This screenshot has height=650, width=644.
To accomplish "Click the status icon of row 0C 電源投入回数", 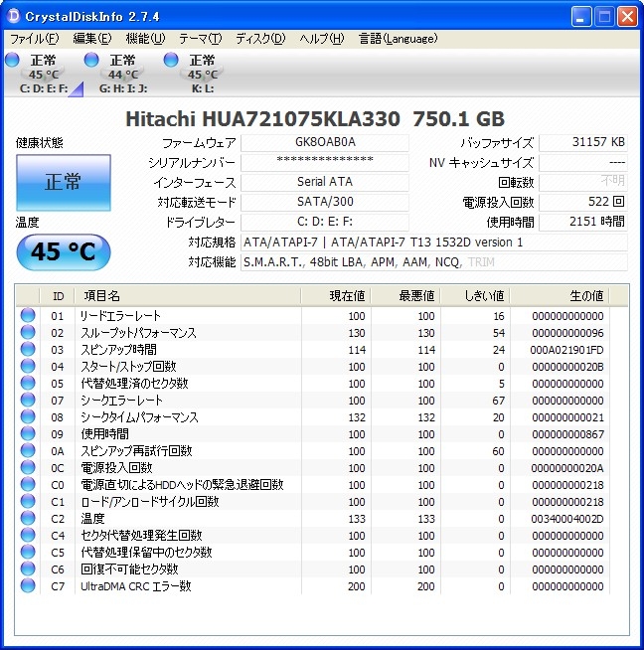I will (28, 467).
